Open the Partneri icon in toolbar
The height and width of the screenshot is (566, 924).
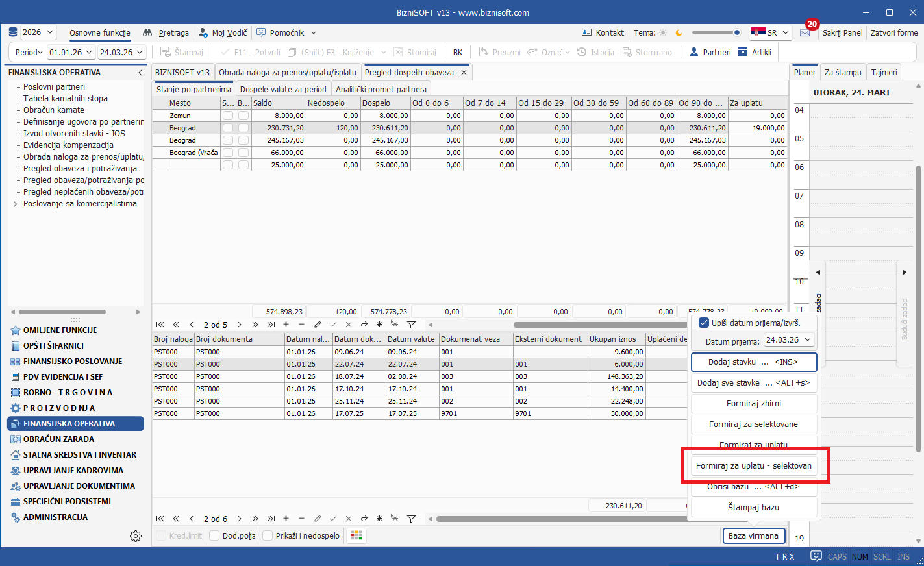(x=693, y=52)
